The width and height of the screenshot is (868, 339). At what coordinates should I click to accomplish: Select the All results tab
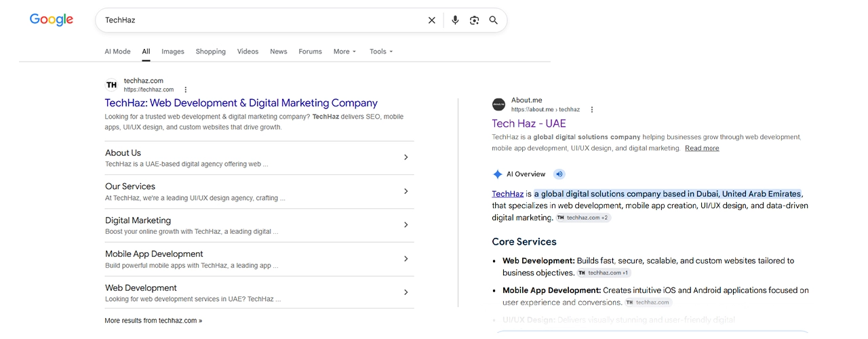[146, 52]
